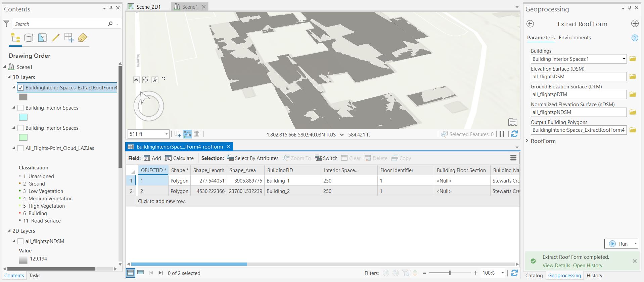Screen dimensions: 644x282
Task: Show selected records view button
Action: (x=141, y=273)
